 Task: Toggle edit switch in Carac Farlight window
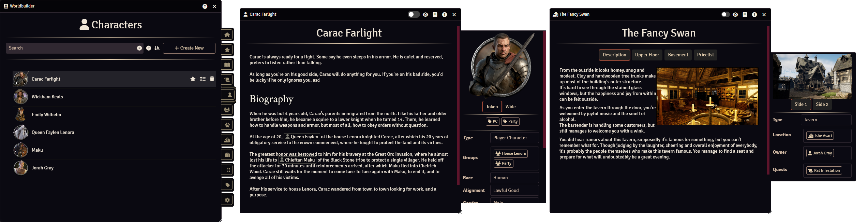tap(414, 14)
